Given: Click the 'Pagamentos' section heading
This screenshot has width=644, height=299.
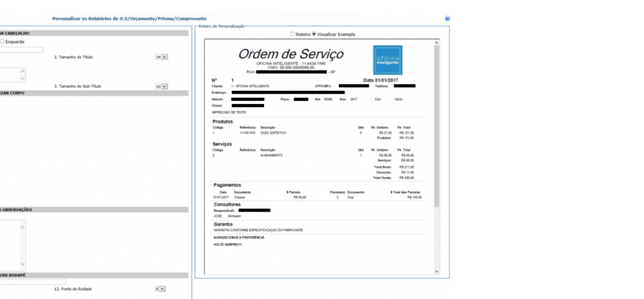Looking at the screenshot, I should coord(227,185).
